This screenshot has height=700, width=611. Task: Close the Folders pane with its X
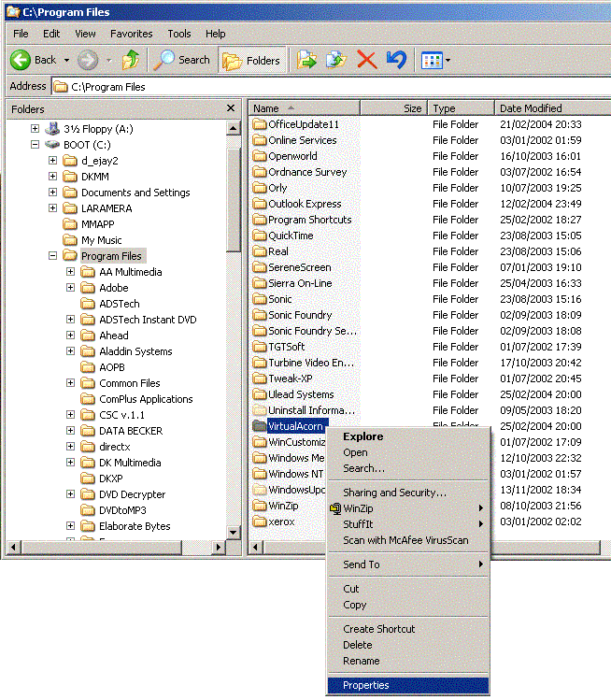coord(231,108)
